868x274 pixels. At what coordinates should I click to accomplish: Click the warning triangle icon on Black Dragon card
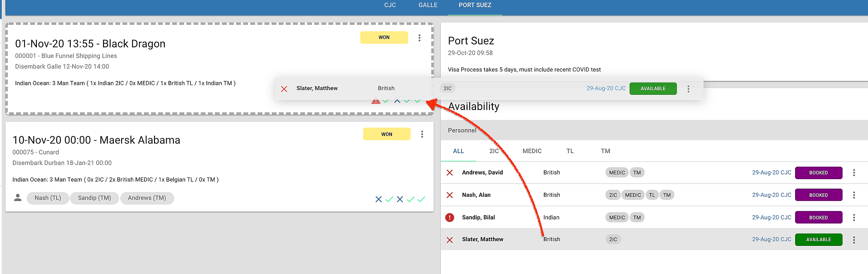376,101
